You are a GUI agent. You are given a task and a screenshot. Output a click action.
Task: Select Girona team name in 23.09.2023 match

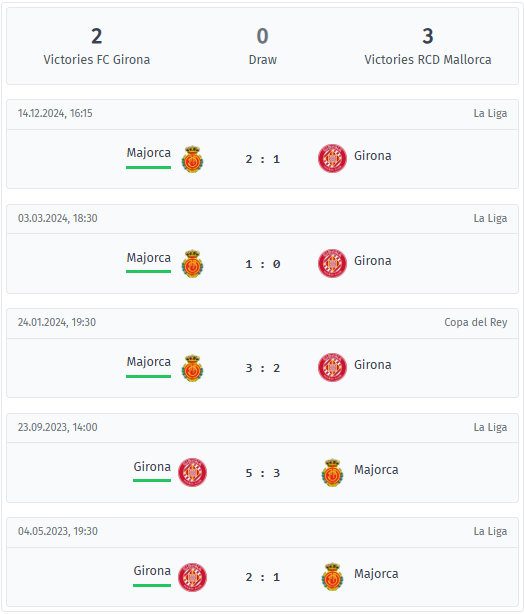tap(152, 467)
